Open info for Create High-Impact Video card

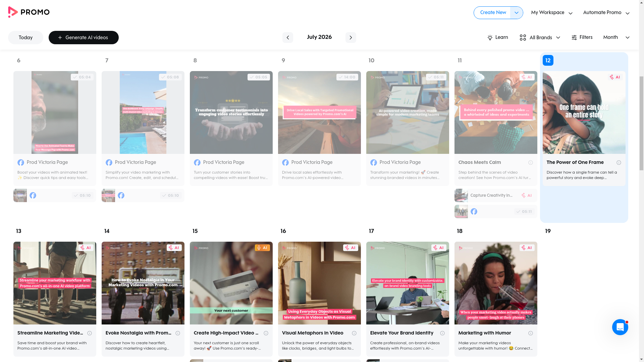(266, 333)
